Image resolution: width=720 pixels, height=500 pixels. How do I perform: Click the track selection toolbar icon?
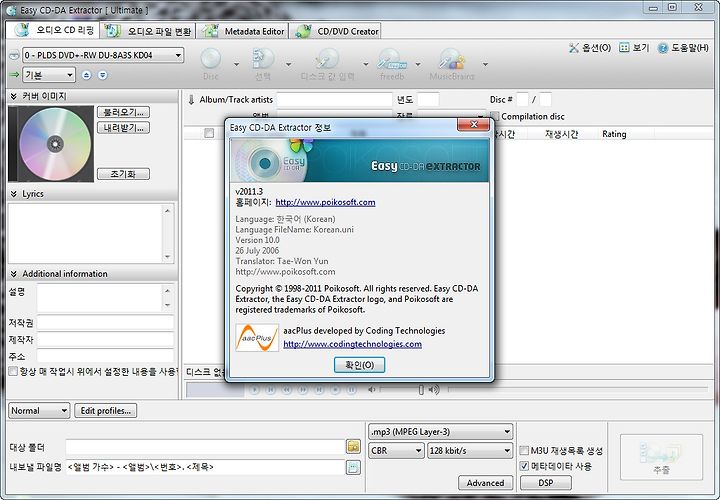point(263,59)
